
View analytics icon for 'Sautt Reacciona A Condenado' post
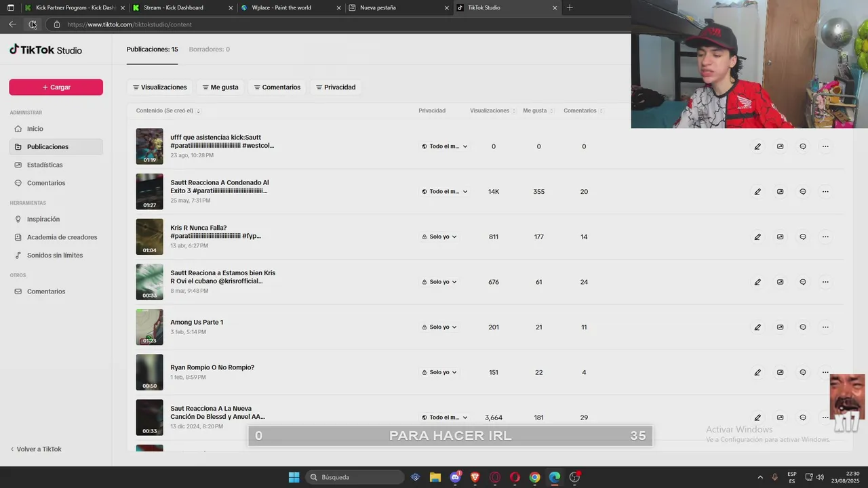(x=780, y=192)
